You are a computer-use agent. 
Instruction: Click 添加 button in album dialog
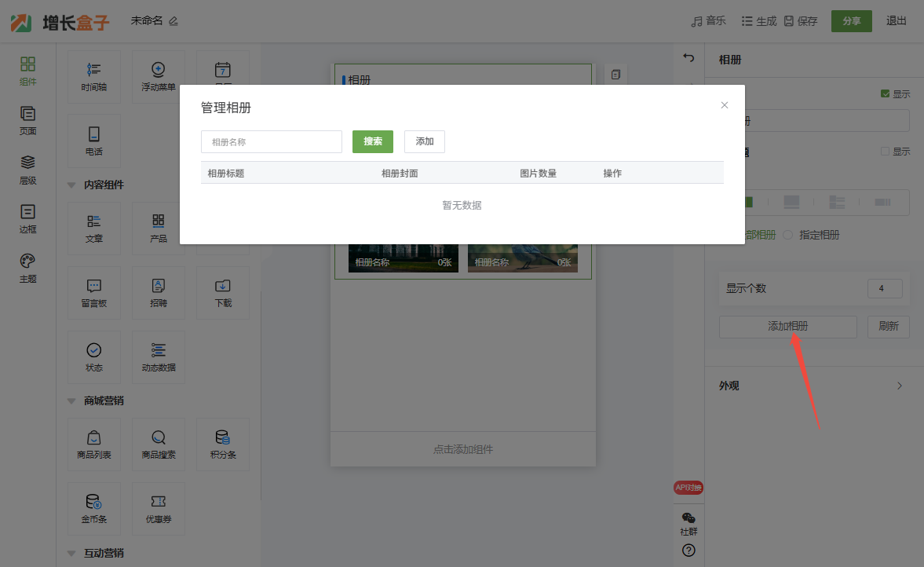click(x=425, y=141)
